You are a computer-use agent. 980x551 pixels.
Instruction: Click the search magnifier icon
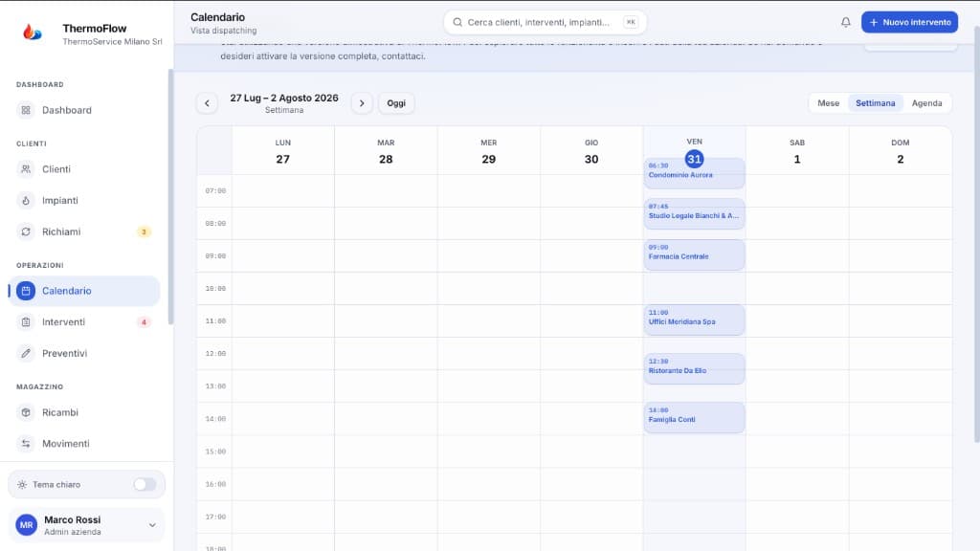click(x=457, y=23)
